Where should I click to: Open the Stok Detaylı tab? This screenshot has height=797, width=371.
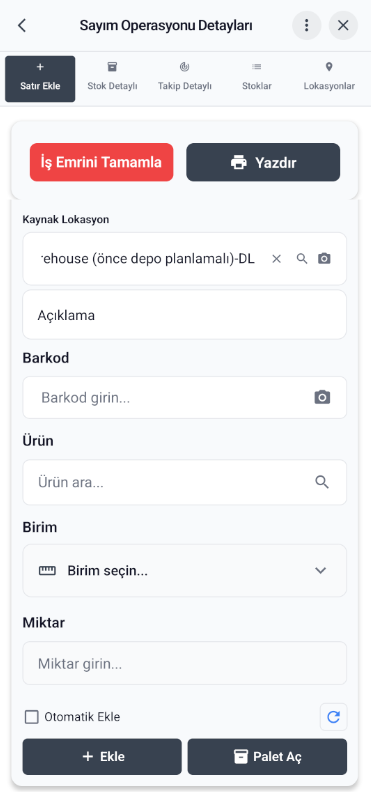pos(112,77)
